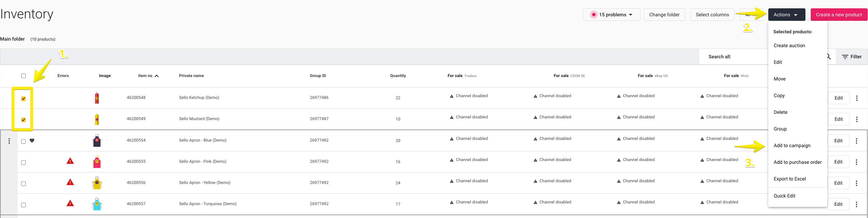868x218 pixels.
Task: Click Change folder button
Action: (x=664, y=15)
